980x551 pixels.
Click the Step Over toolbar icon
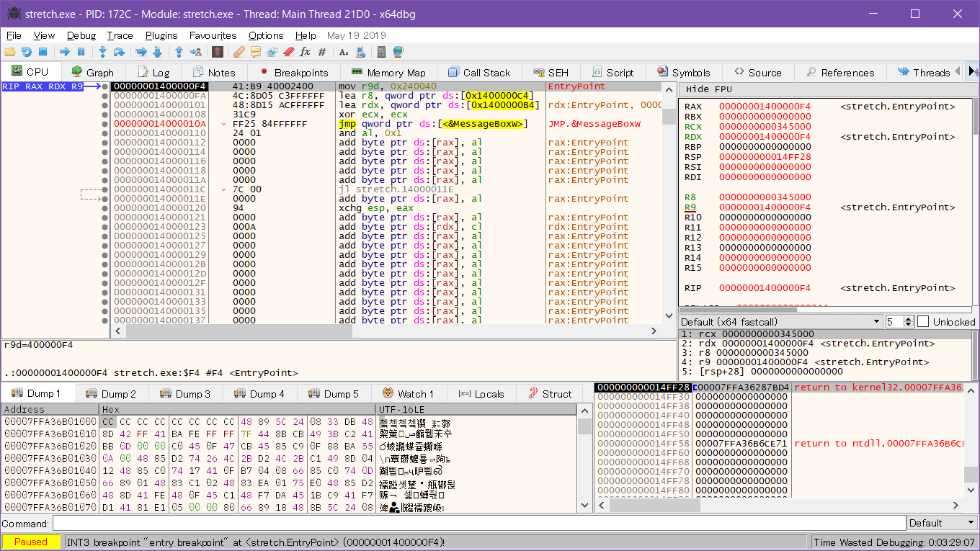click(120, 52)
